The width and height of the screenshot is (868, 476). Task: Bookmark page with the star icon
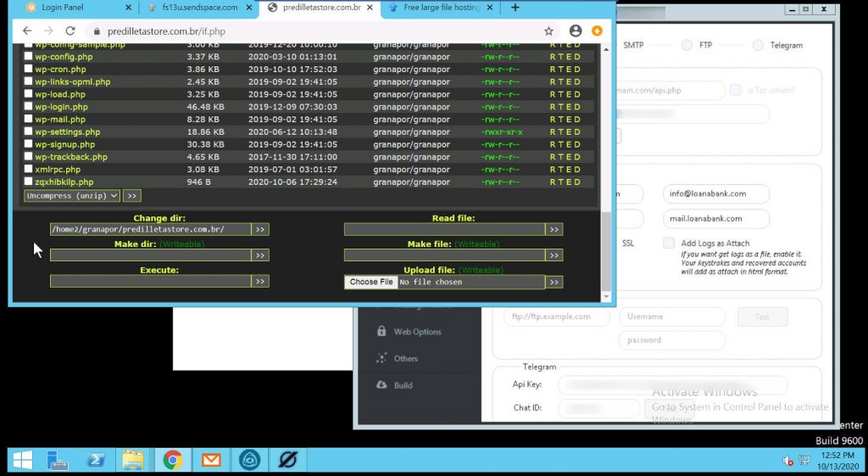point(548,31)
